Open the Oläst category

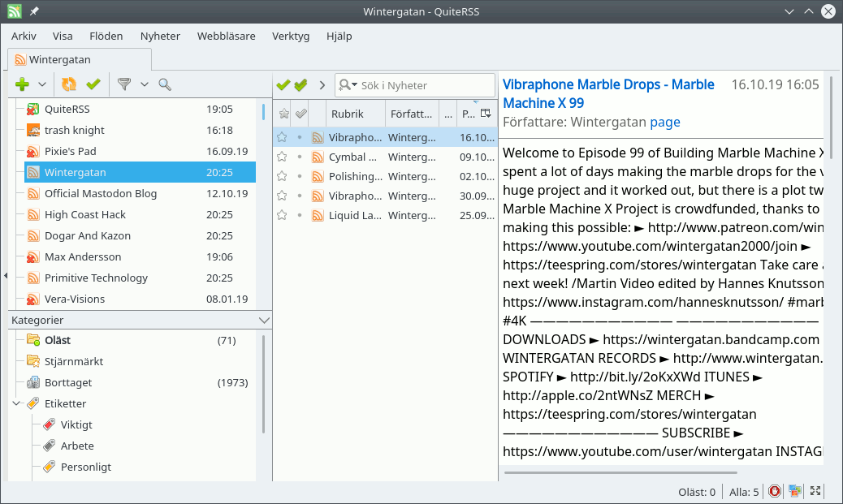click(x=140, y=340)
